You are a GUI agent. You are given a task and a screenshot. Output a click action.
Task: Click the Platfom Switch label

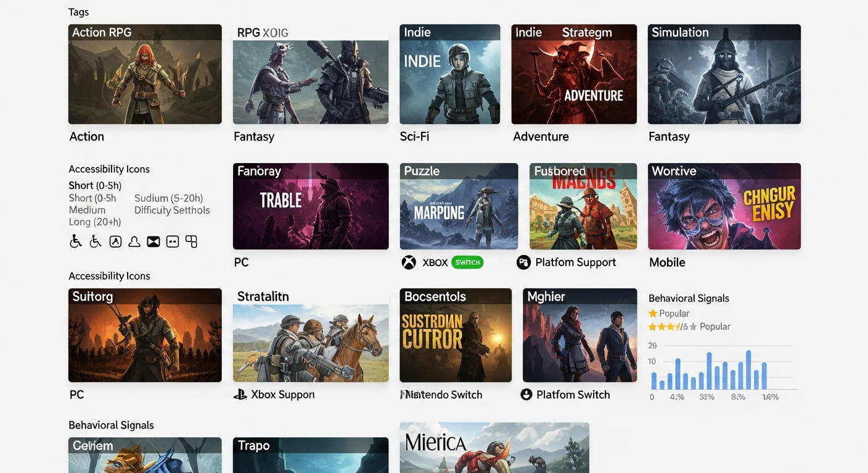click(x=573, y=395)
